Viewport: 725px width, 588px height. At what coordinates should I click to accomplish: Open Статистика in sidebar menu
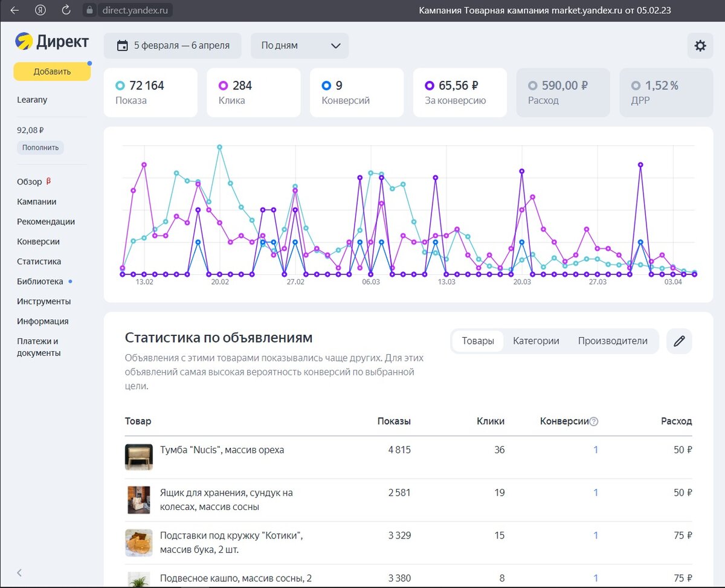click(x=39, y=262)
